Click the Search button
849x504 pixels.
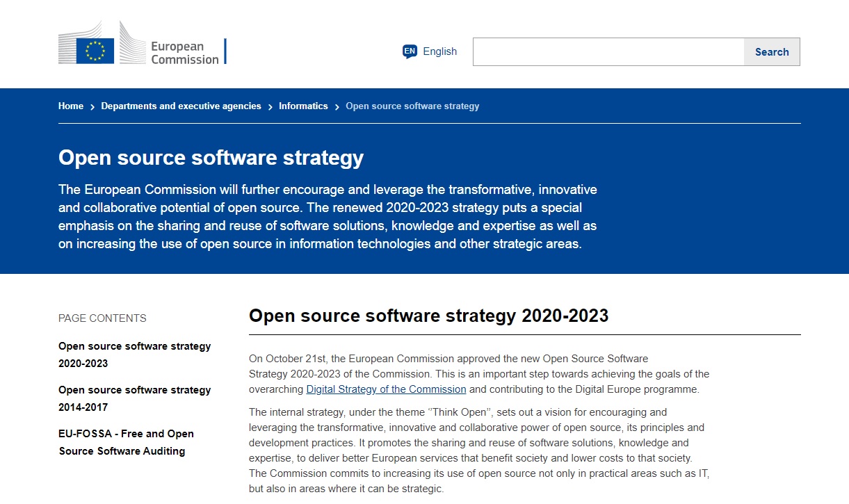tap(772, 52)
